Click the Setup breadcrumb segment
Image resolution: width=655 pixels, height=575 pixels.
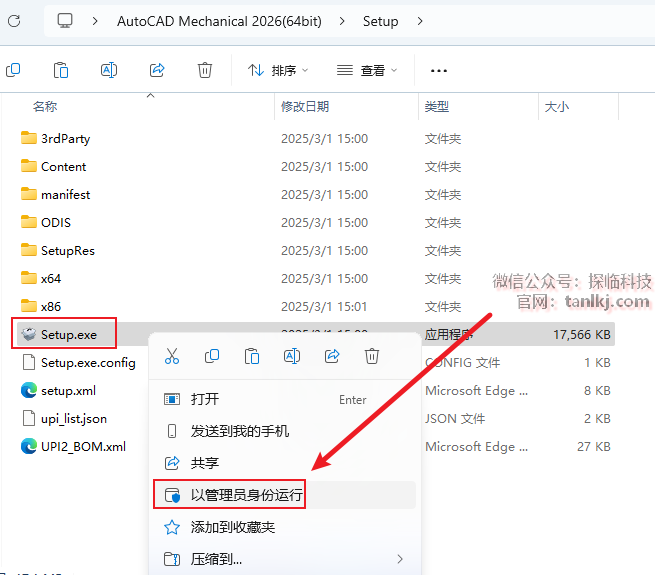[380, 21]
